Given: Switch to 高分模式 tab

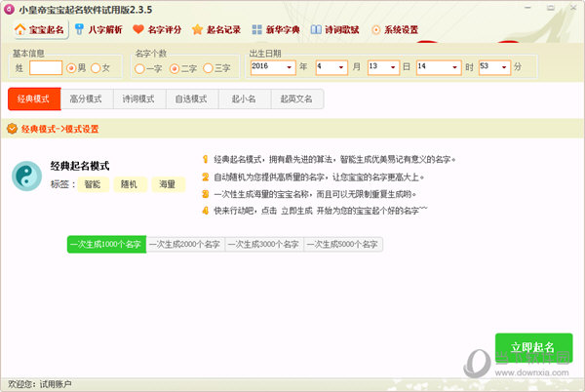Looking at the screenshot, I should tap(86, 98).
